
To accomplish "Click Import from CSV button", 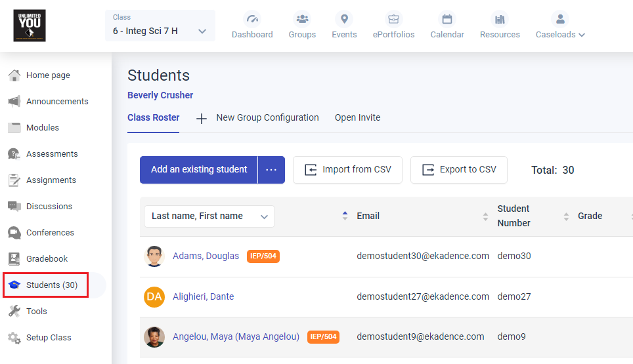I will tap(347, 170).
